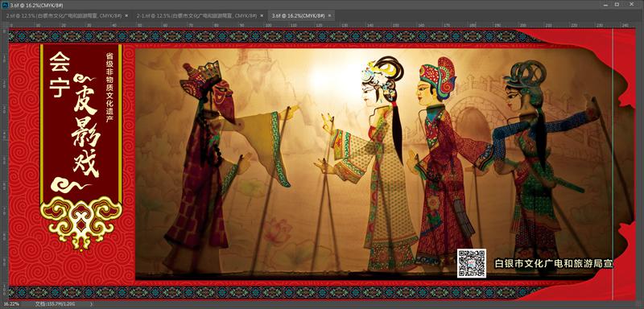Viewport: 644px width, 309px height.
Task: Click the Photoshop Ps logo icon
Action: coord(6,4)
